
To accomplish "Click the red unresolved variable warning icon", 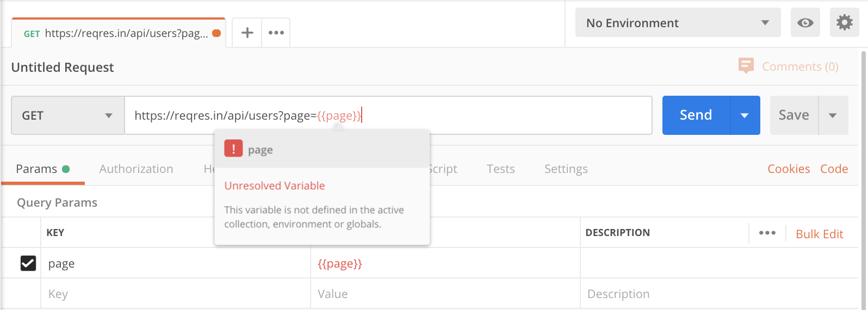I will pos(233,148).
